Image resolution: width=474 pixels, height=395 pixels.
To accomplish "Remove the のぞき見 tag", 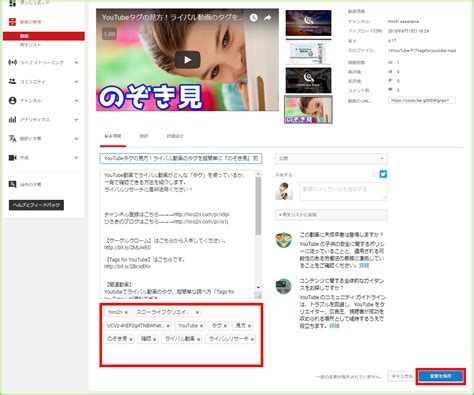I will tap(131, 339).
